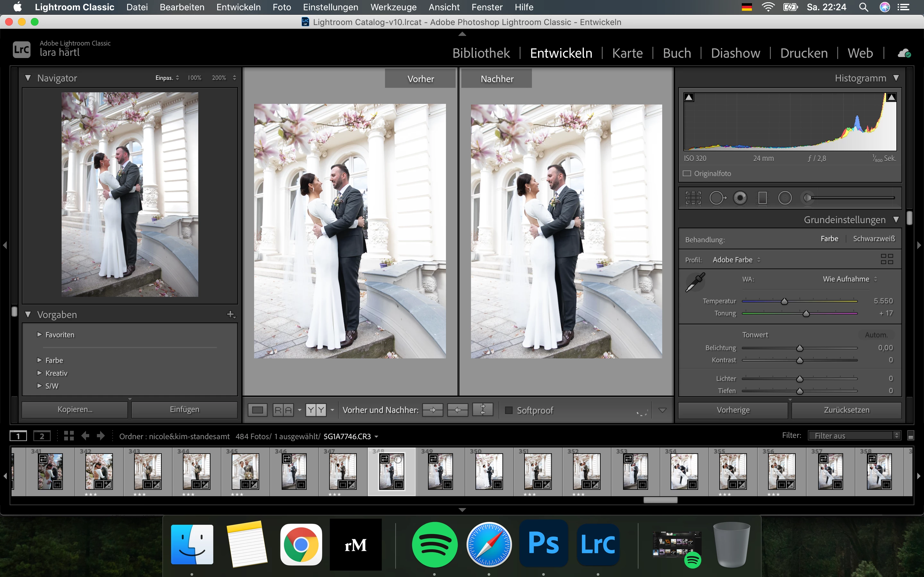
Task: Select the radial filter tool icon
Action: (785, 198)
